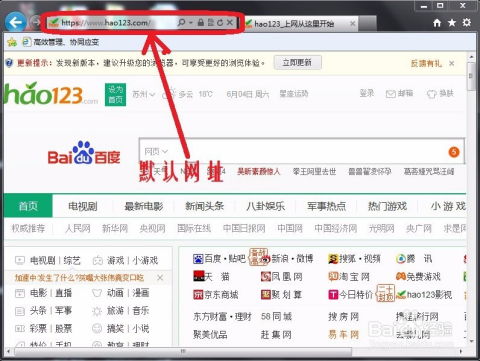Screen dimensions: 480x361
Task: Open the 邮箱 mail icon link
Action: (399, 94)
